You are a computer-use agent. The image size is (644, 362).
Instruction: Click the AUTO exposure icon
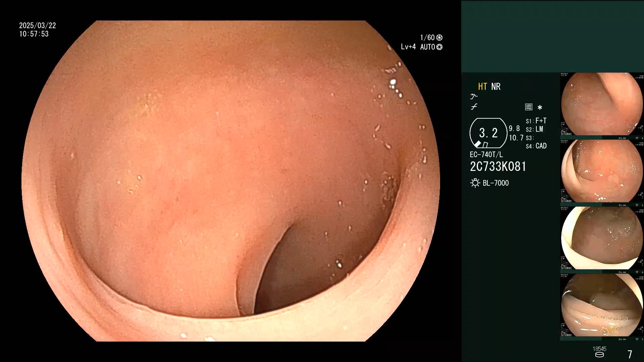[439, 47]
